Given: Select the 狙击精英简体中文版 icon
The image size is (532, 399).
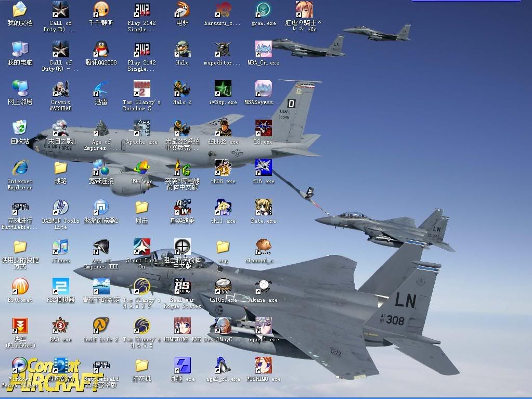Looking at the screenshot, I should pyautogui.click(x=182, y=247).
